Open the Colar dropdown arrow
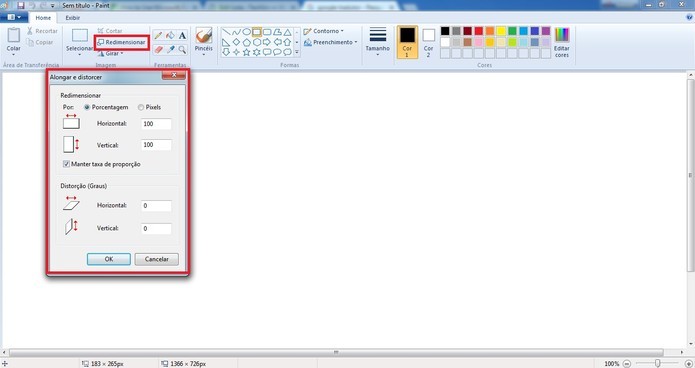This screenshot has width=695, height=368. point(13,55)
